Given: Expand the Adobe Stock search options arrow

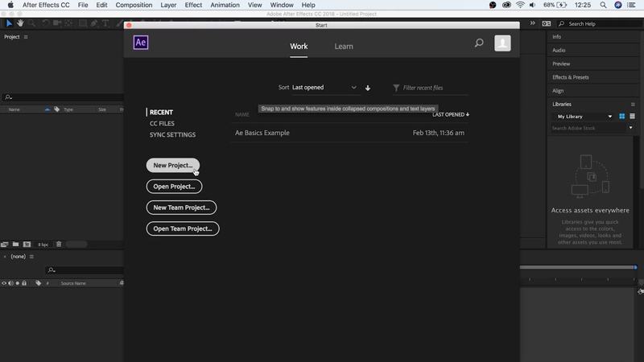Looking at the screenshot, I should (x=631, y=128).
